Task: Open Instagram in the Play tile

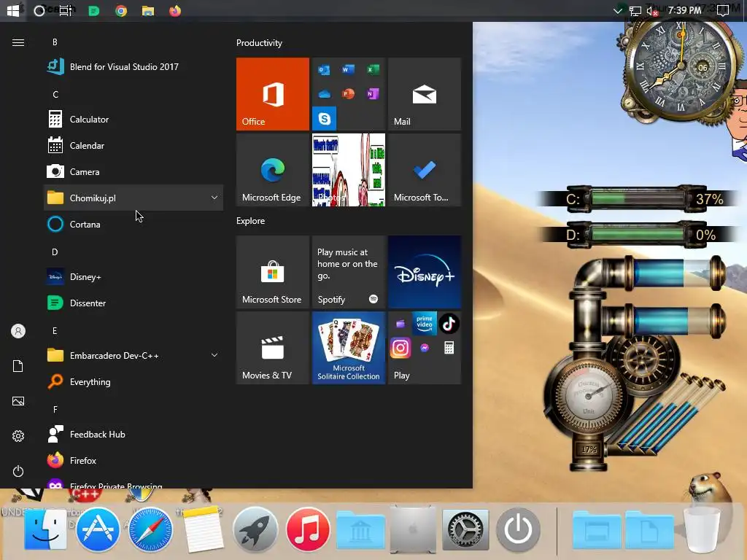Action: 400,348
